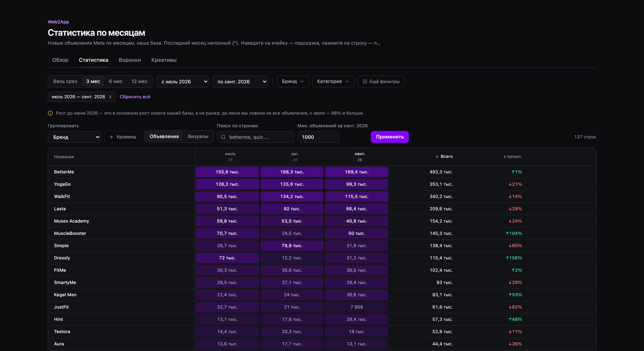
Task: Remove the июль 2026 — сент. 2026 filter chip
Action: (x=110, y=97)
